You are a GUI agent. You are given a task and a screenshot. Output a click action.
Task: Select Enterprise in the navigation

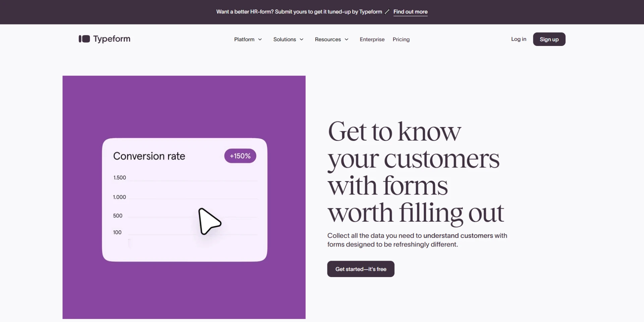coord(372,39)
